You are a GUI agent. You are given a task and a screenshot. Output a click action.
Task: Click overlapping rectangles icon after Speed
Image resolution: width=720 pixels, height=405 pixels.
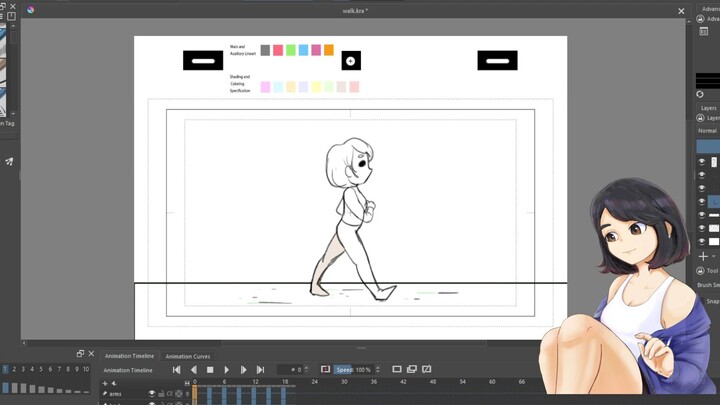tap(411, 369)
